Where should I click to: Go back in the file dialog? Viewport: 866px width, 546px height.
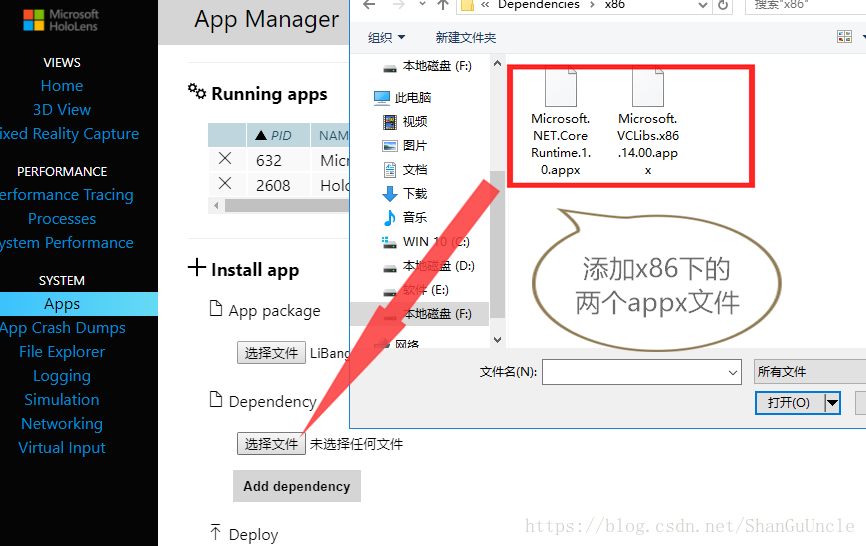pos(369,4)
